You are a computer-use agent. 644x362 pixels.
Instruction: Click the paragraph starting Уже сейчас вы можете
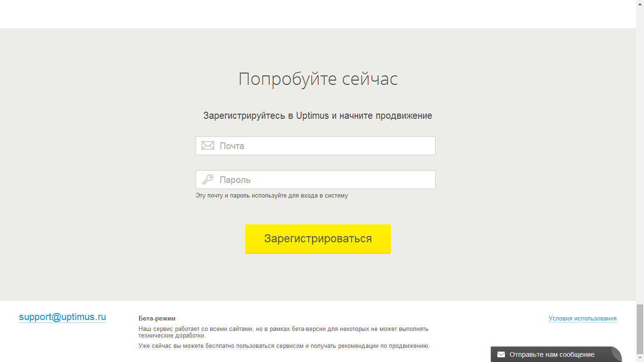284,346
